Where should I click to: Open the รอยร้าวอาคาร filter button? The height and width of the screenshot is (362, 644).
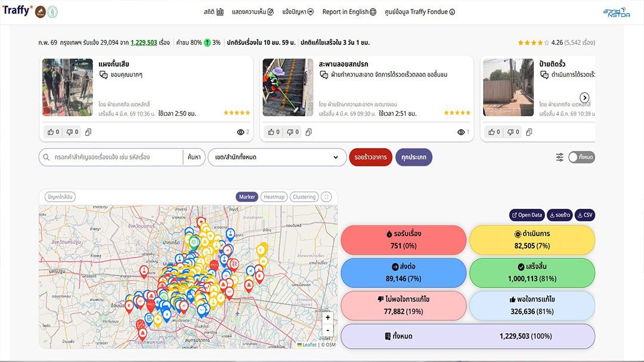pos(370,157)
